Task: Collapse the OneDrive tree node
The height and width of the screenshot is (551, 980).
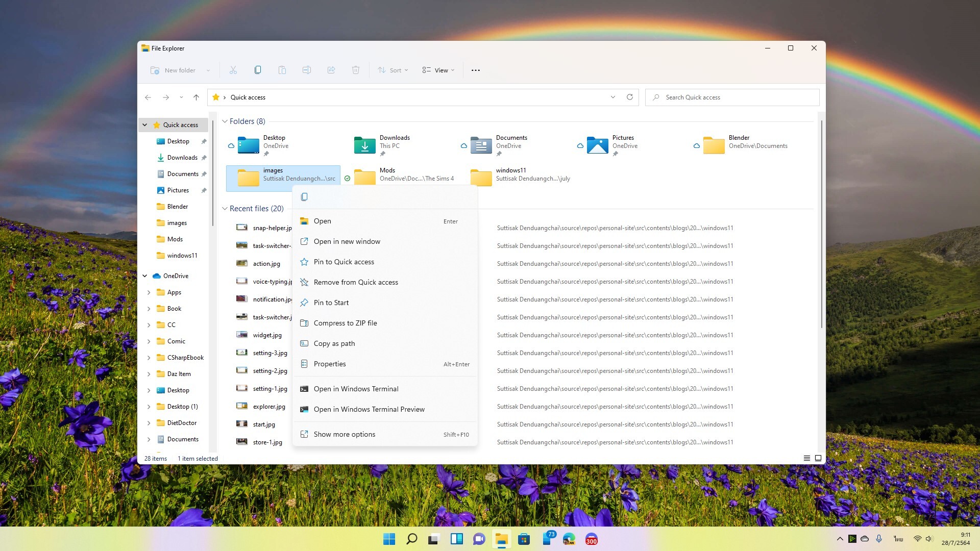Action: tap(145, 276)
